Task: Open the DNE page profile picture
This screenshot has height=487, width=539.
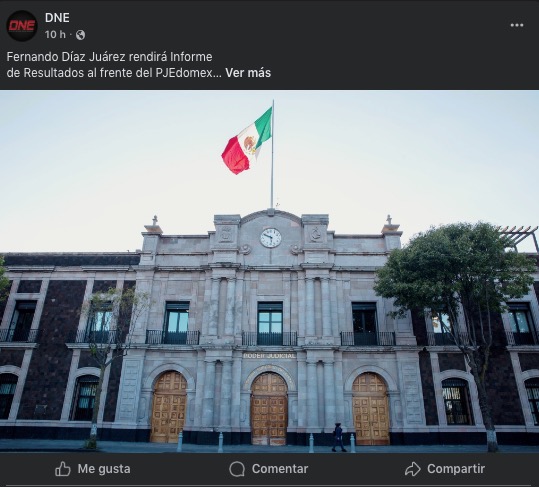Action: pyautogui.click(x=22, y=26)
